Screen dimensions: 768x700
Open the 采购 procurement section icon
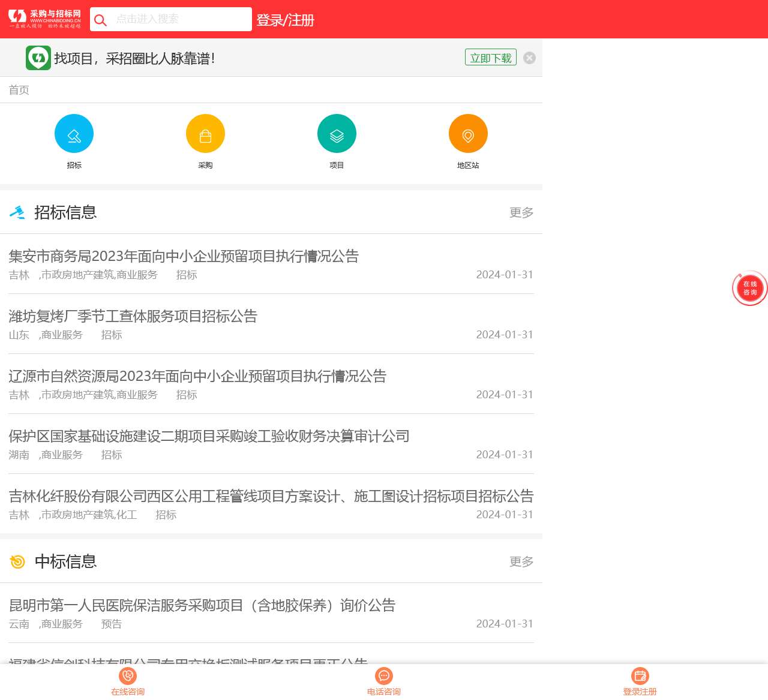(205, 133)
